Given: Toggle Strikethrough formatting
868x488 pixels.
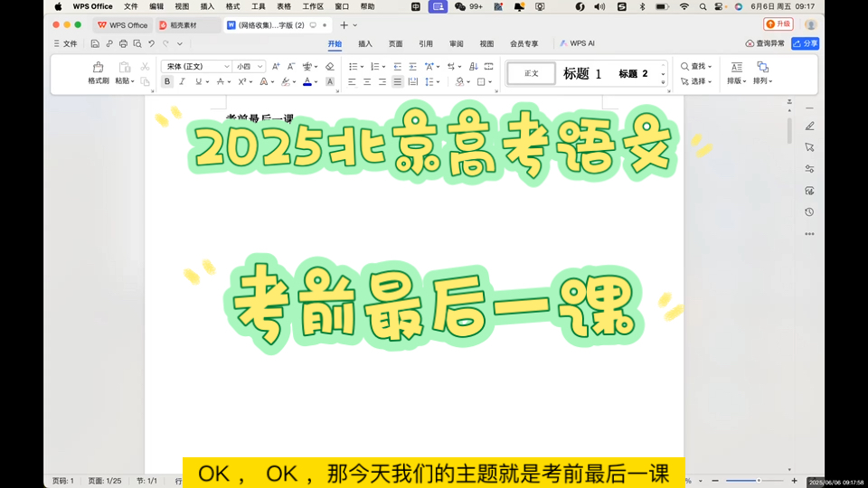Looking at the screenshot, I should pos(221,82).
